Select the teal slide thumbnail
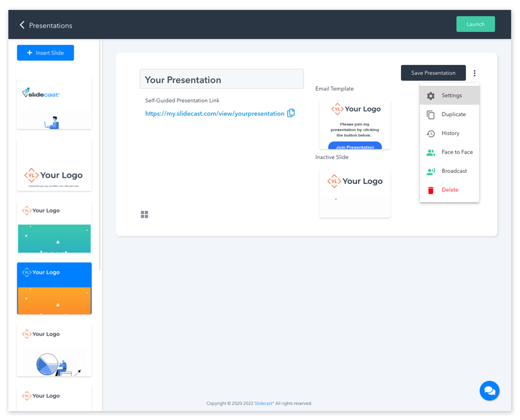Image resolution: width=520 pixels, height=420 pixels. click(x=55, y=227)
